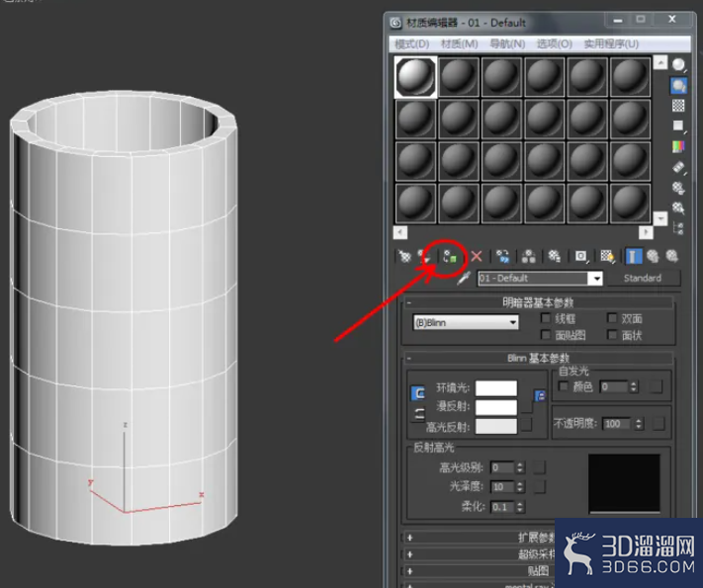The image size is (703, 588).
Task: Toggle Show End Result icon
Action: [633, 256]
